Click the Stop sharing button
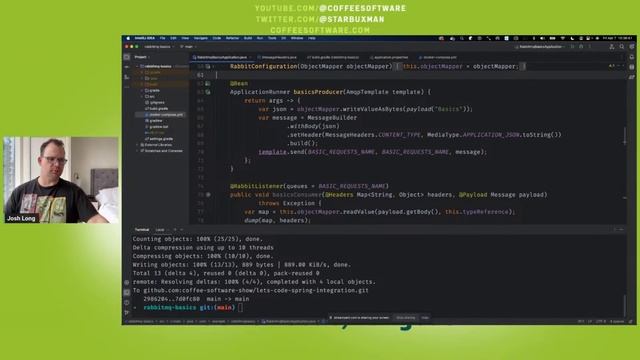640x360 pixels. coord(405,318)
